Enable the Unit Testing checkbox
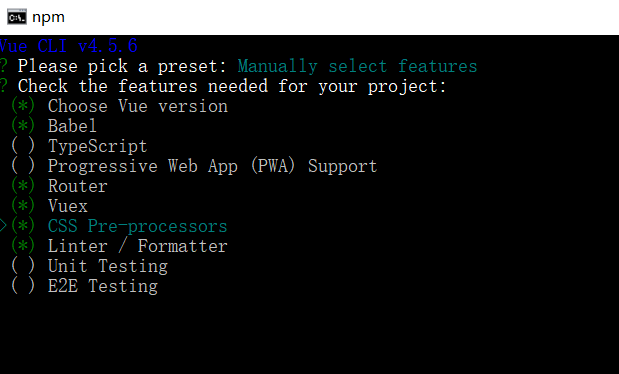619x374 pixels. [x=23, y=266]
